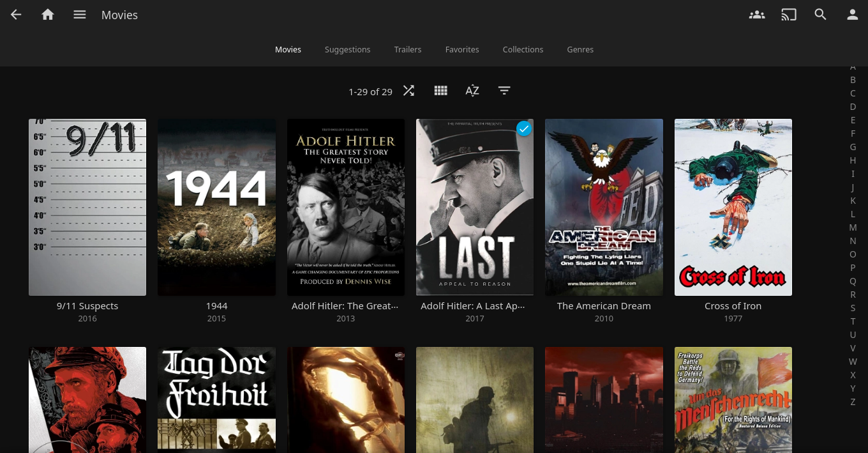Open the soldier silhouette poster

pyautogui.click(x=475, y=400)
